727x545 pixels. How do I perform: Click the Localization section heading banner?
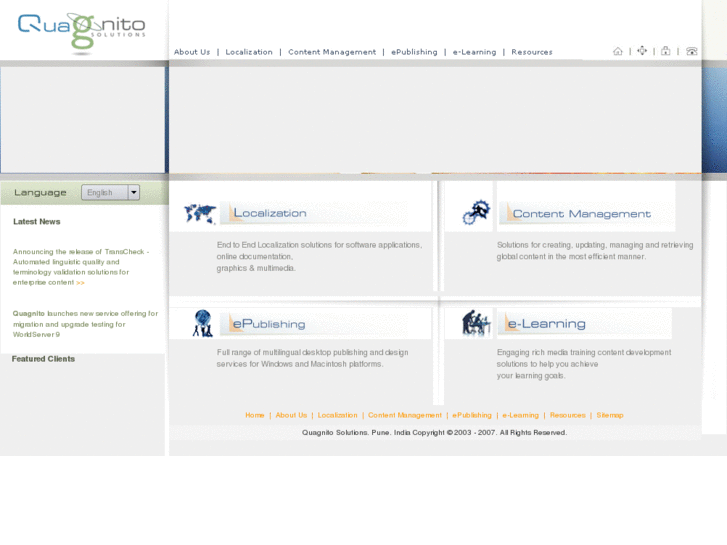[x=314, y=213]
